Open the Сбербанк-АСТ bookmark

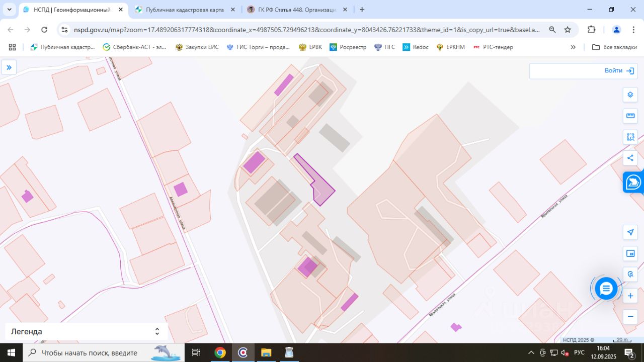click(134, 47)
